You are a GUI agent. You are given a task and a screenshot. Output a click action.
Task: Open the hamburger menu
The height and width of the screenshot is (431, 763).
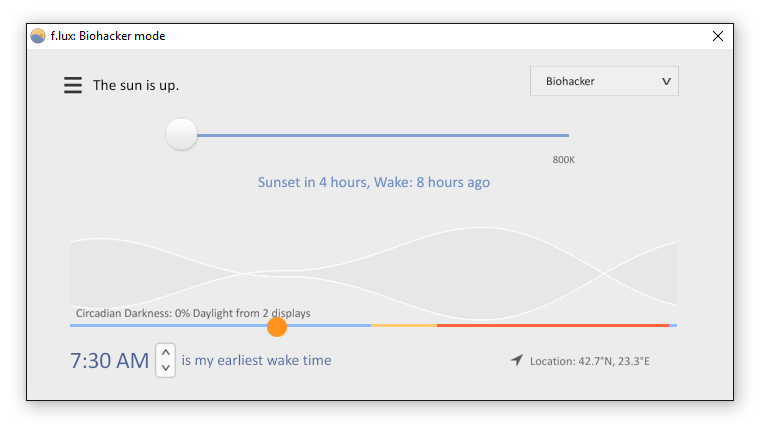click(x=73, y=85)
